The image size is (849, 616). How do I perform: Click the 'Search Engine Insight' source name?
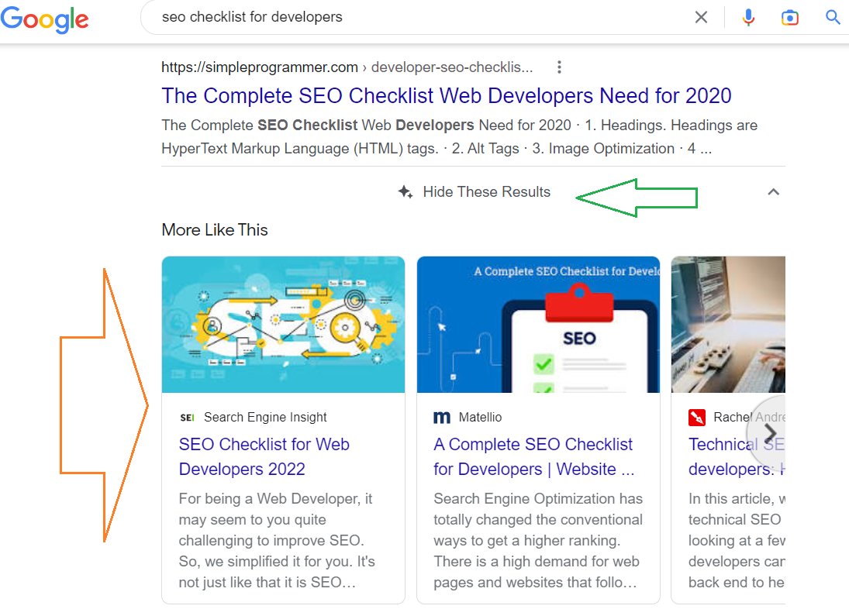(265, 418)
